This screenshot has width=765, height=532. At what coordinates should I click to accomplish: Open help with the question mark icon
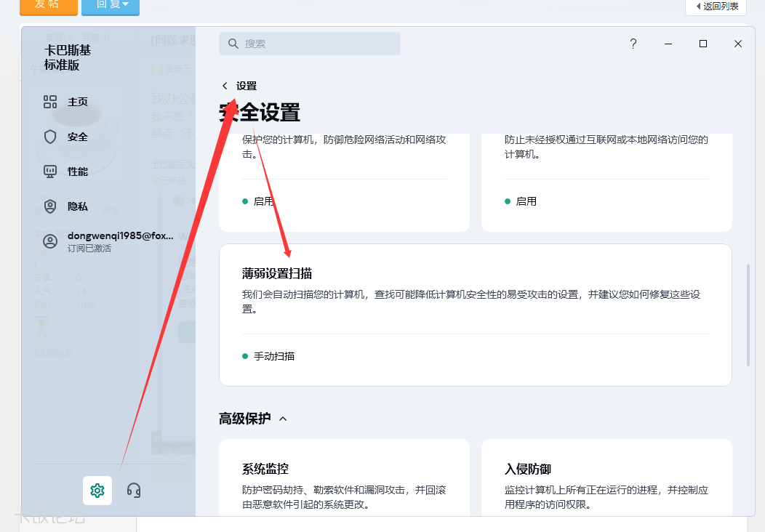tap(633, 44)
